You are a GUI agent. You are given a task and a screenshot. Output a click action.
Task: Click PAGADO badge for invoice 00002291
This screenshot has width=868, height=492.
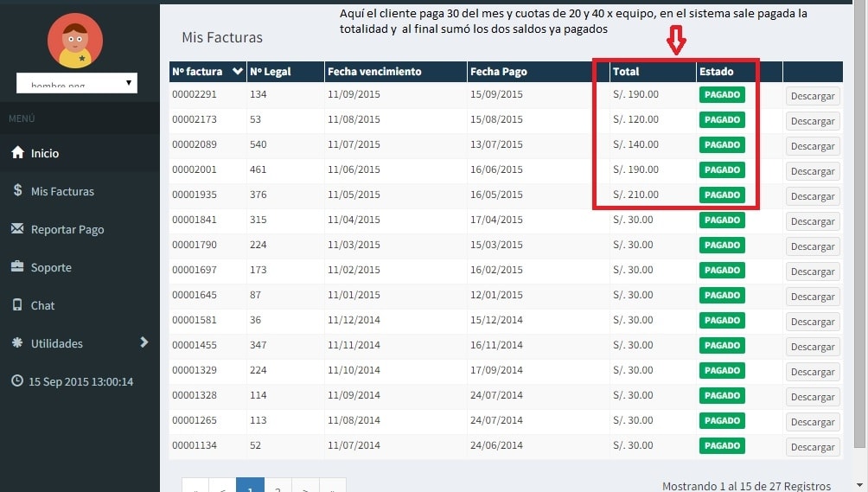click(722, 94)
